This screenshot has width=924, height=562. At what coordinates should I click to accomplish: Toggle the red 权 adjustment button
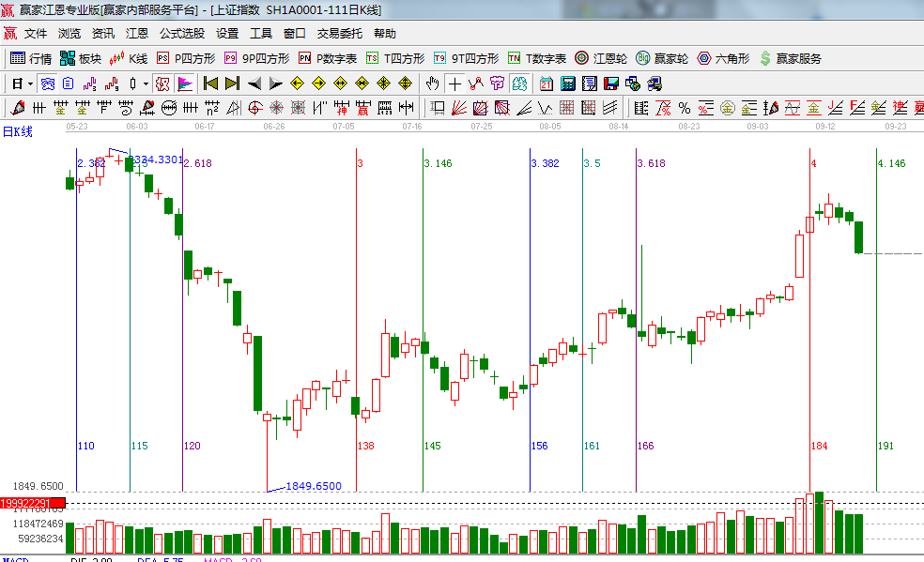tap(162, 84)
